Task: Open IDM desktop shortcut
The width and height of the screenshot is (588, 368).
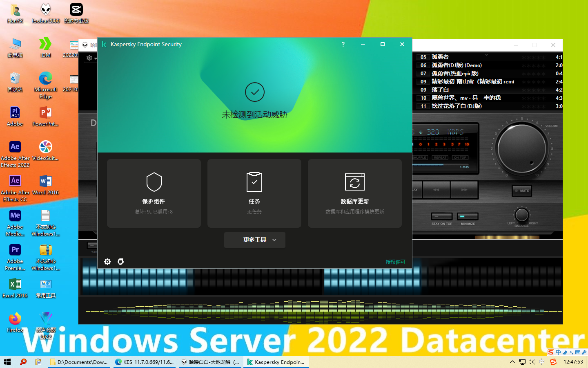Action: 46,47
